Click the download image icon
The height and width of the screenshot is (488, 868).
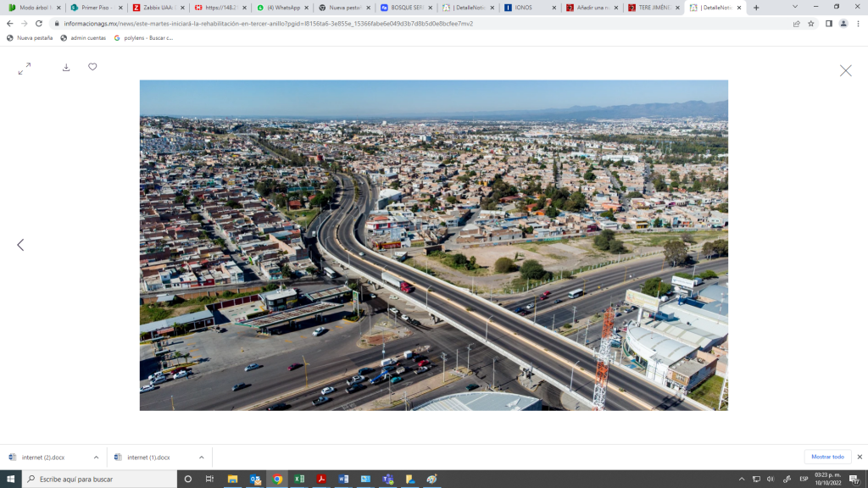tap(66, 68)
